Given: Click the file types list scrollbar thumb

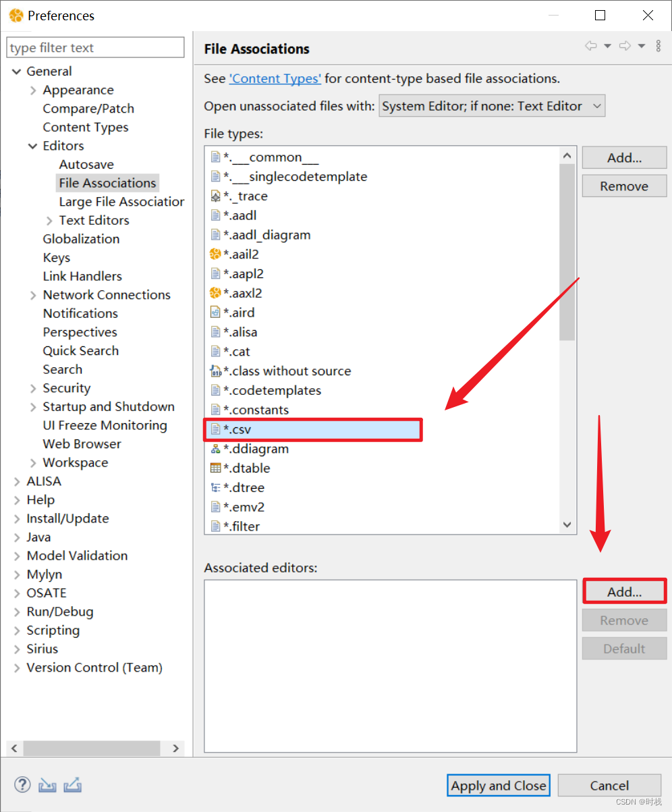Looking at the screenshot, I should click(567, 253).
